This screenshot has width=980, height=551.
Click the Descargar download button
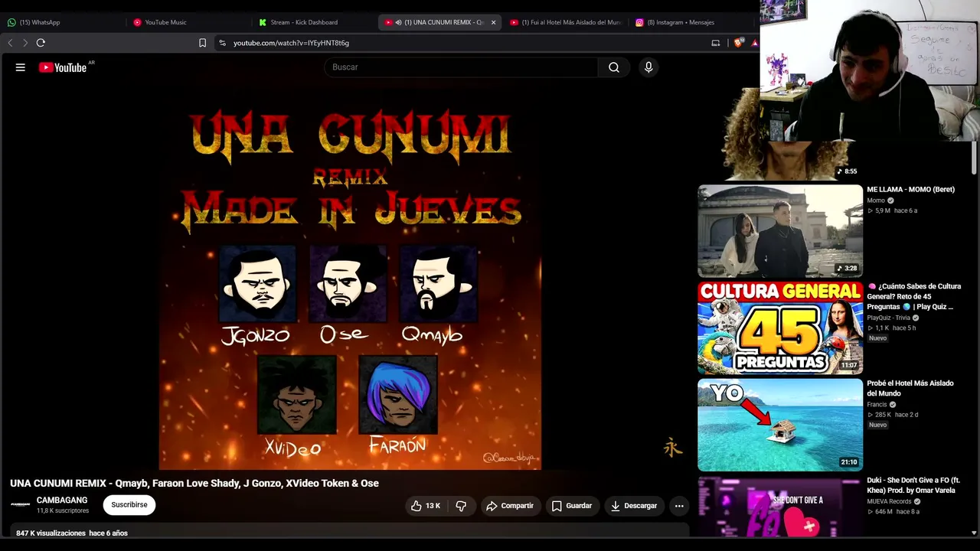[634, 506]
